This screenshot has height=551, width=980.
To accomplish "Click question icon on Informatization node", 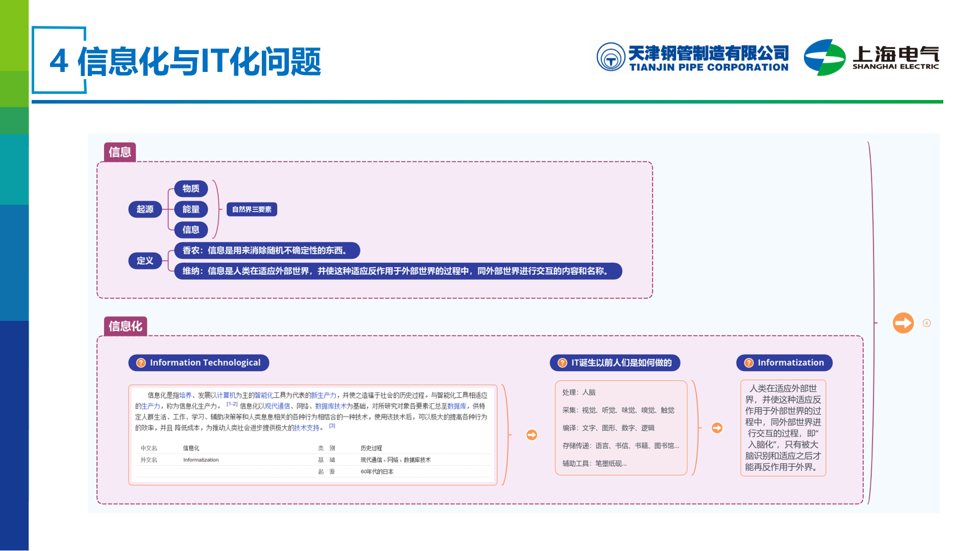I will coord(749,363).
